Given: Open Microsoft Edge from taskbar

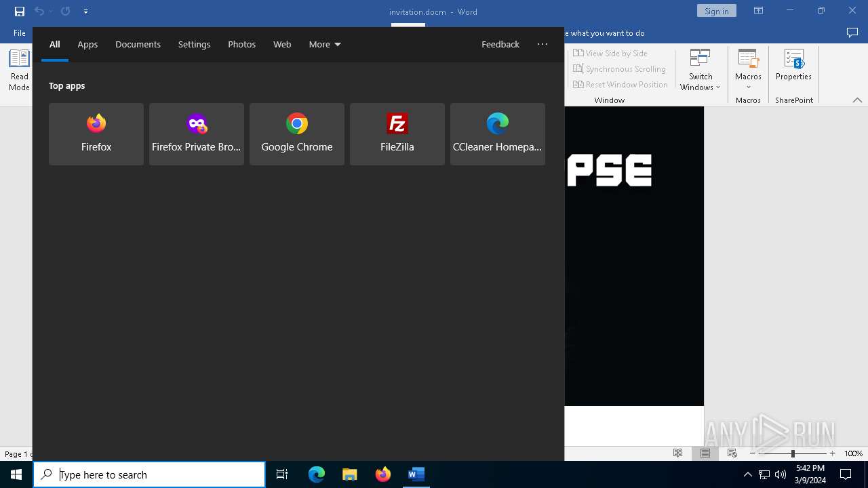Looking at the screenshot, I should pyautogui.click(x=317, y=474).
